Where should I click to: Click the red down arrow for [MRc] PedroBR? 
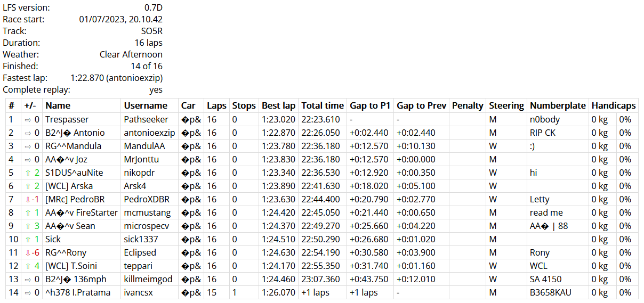coord(27,199)
